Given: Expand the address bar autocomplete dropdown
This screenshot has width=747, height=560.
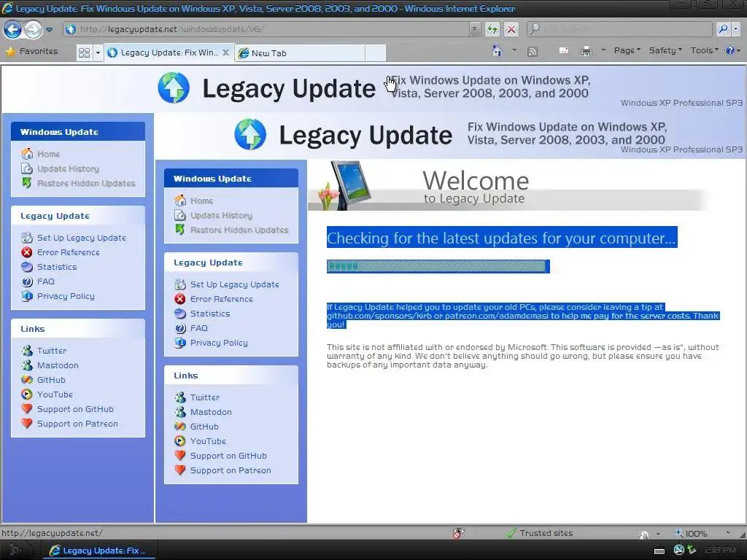Looking at the screenshot, I should (474, 29).
